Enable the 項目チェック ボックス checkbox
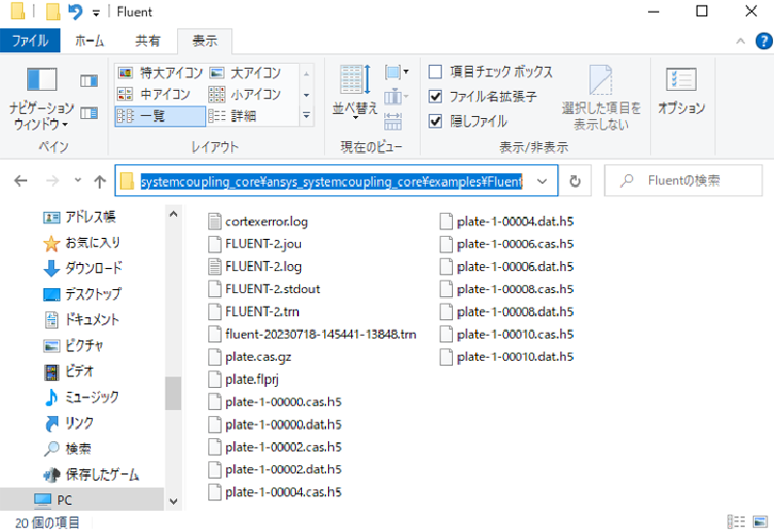774x532 pixels. [x=435, y=73]
